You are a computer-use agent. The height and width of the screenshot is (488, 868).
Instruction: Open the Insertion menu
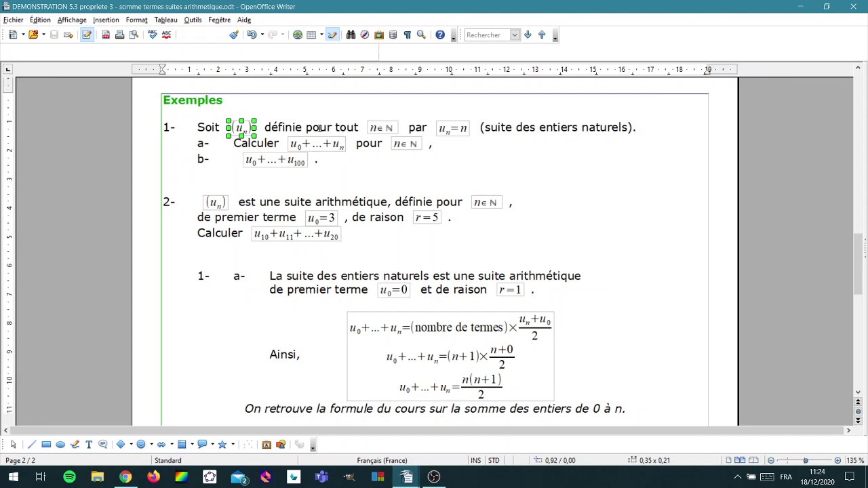[106, 20]
